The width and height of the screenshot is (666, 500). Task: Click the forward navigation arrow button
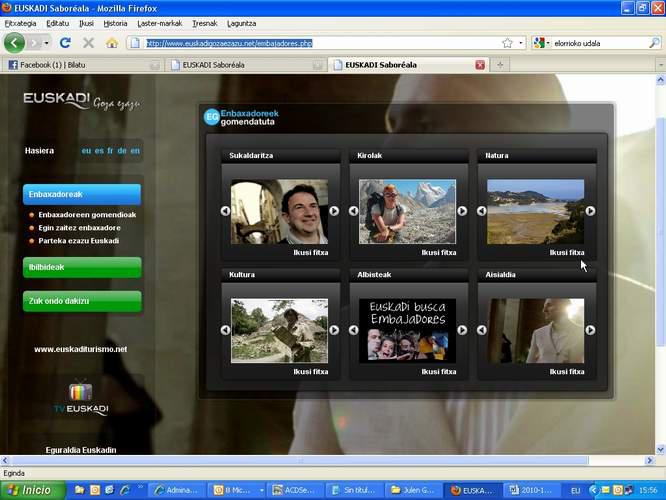coord(34,43)
